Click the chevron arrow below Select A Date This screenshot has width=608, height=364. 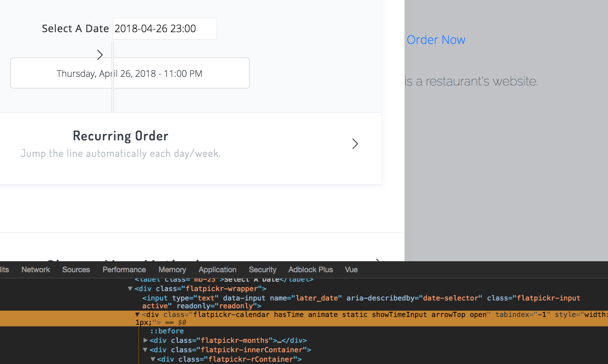pos(100,55)
